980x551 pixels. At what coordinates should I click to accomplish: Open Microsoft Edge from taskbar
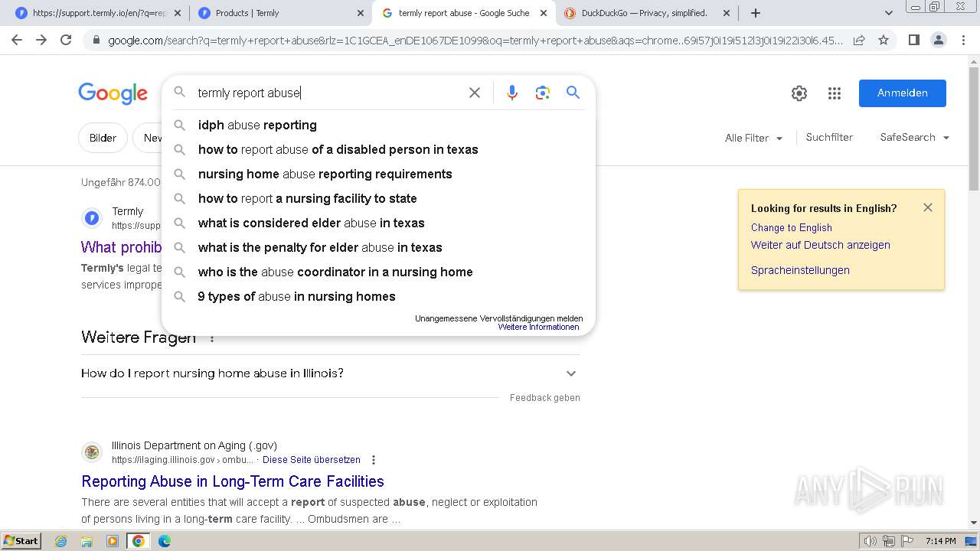[x=164, y=541]
